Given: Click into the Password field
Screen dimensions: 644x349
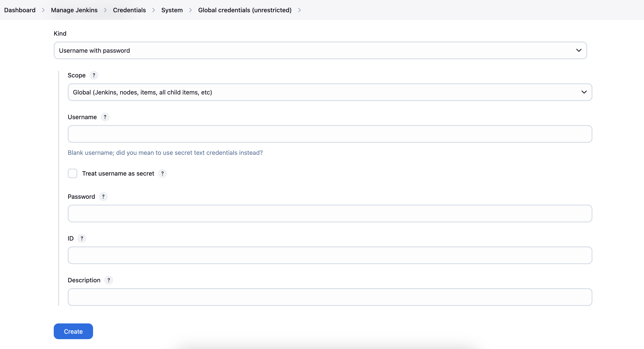Looking at the screenshot, I should tap(330, 214).
